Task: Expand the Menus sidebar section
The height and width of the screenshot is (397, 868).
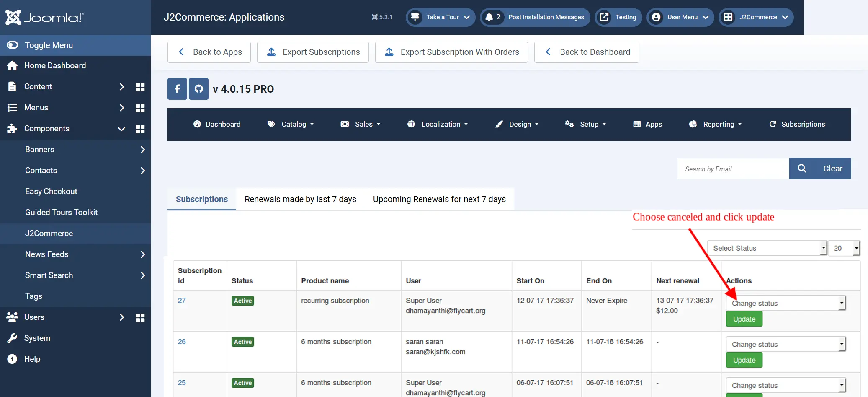Action: [x=121, y=108]
